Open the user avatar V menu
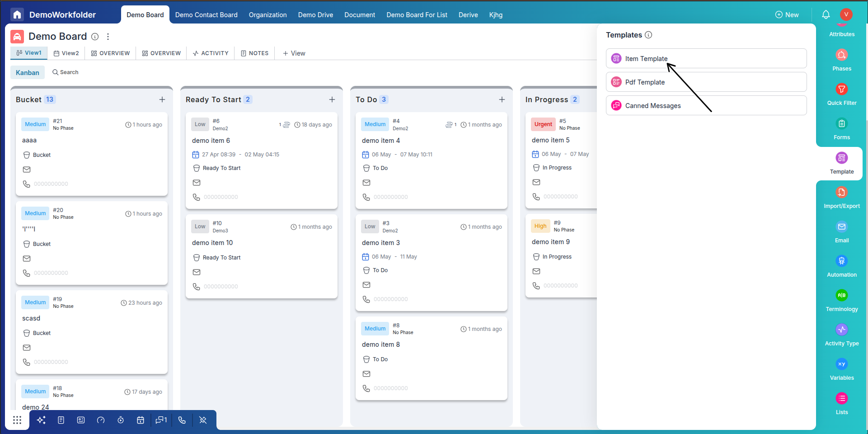Screen dimensions: 868x434 coord(846,14)
